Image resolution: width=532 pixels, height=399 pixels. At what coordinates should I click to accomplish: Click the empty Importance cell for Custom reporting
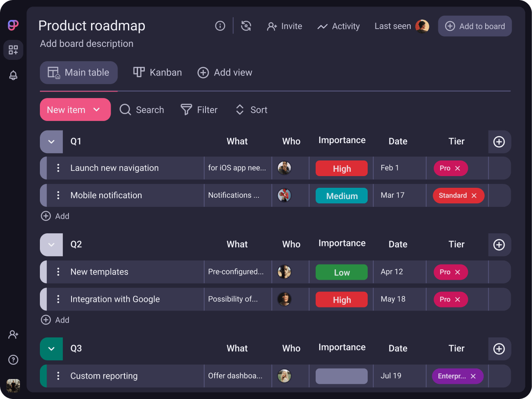coord(342,376)
